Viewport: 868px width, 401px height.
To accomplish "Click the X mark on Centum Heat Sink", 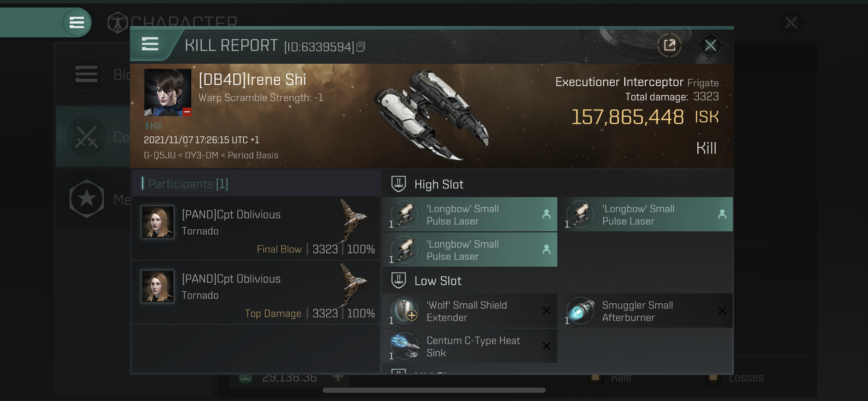I will [x=546, y=346].
